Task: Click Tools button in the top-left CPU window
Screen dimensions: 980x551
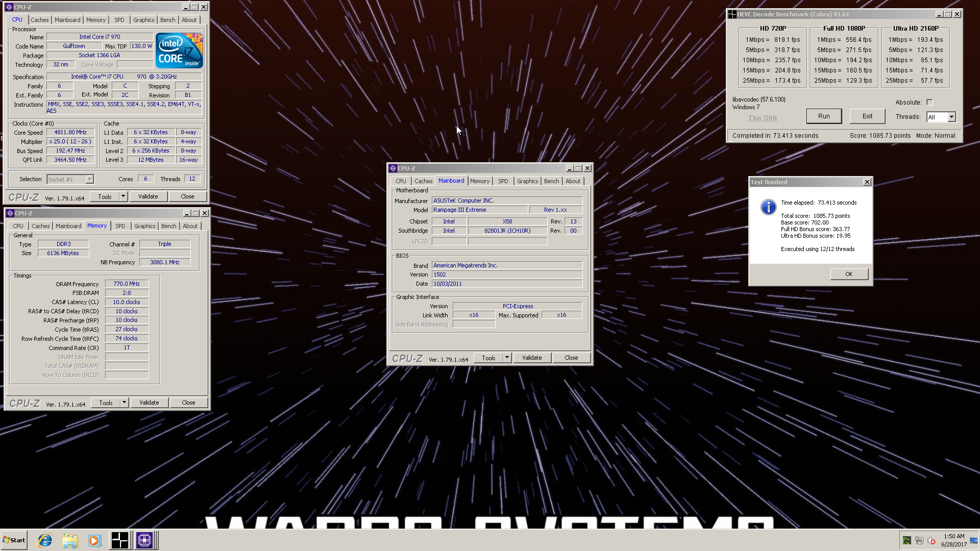Action: point(105,196)
